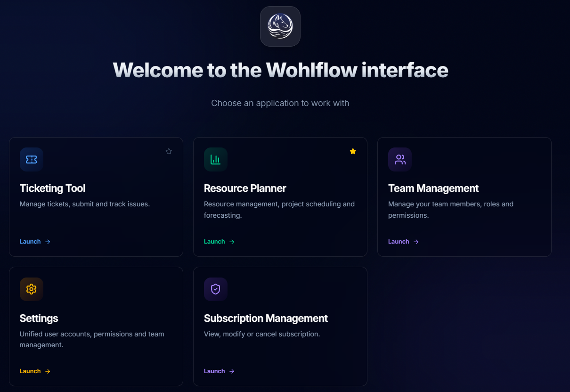Unfavorite Resource Planner using the yellow star
The width and height of the screenshot is (570, 392).
pos(353,151)
